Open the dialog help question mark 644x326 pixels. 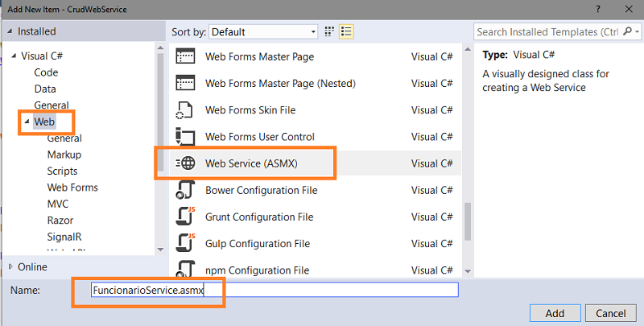click(x=598, y=9)
